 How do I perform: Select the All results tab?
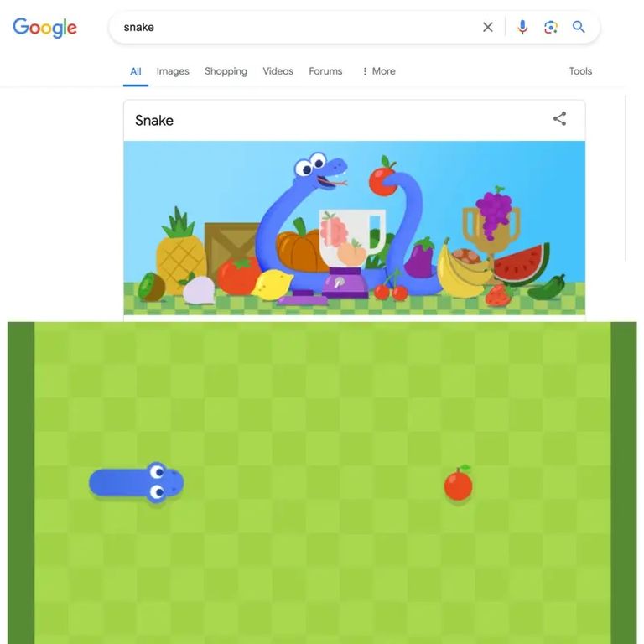pyautogui.click(x=136, y=71)
